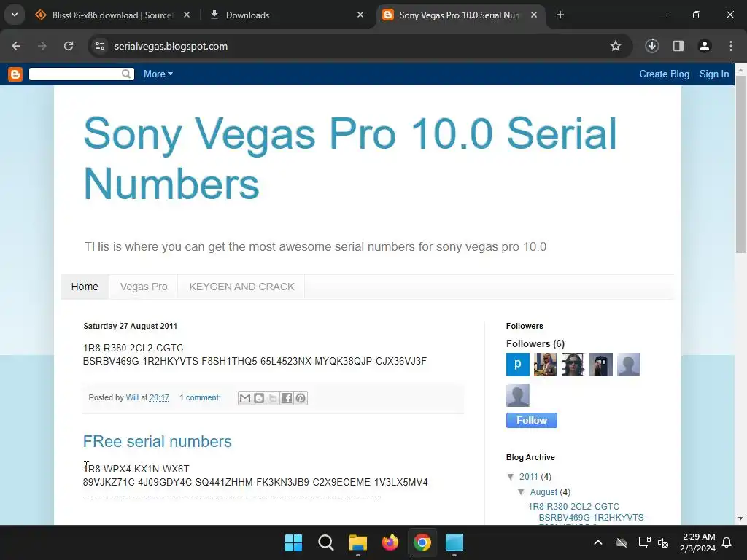Share post with BlogThis icon
This screenshot has height=560, width=747.
pyautogui.click(x=259, y=398)
